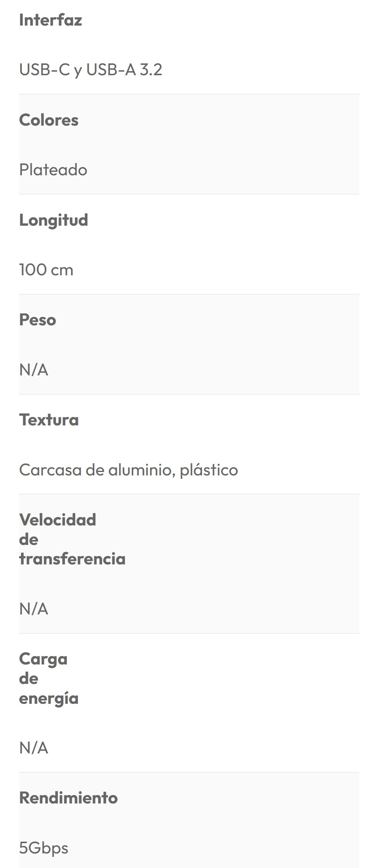
Task: Click the Velocidad de transferencia heading
Action: tap(57, 520)
